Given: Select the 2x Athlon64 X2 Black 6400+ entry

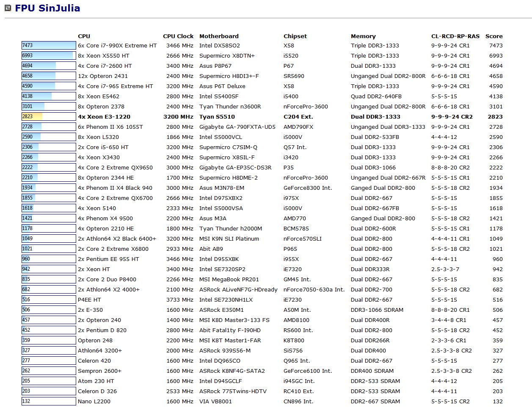Looking at the screenshot, I should click(117, 239).
